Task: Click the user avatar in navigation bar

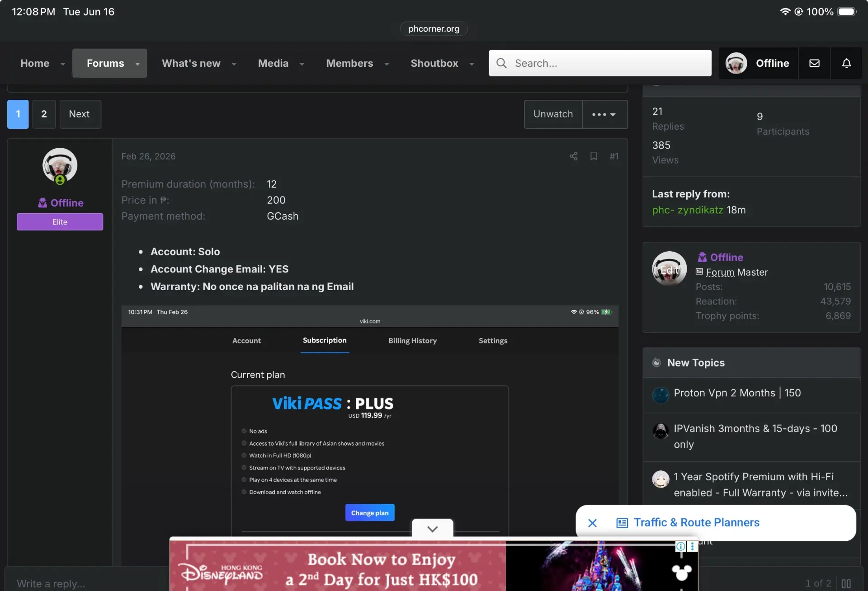Action: pos(736,63)
